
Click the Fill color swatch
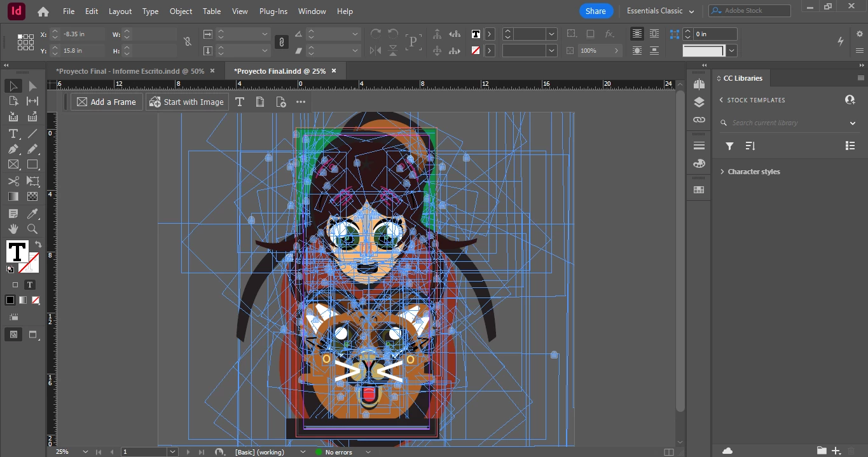pyautogui.click(x=17, y=251)
